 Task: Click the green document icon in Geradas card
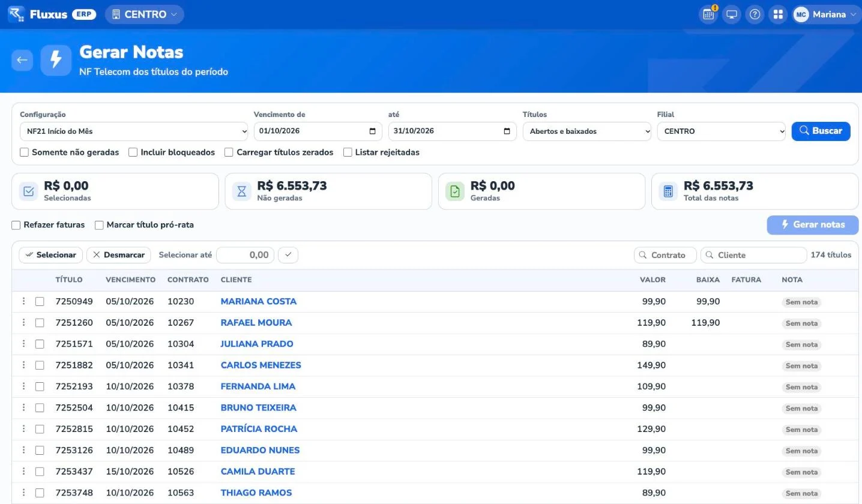point(455,191)
